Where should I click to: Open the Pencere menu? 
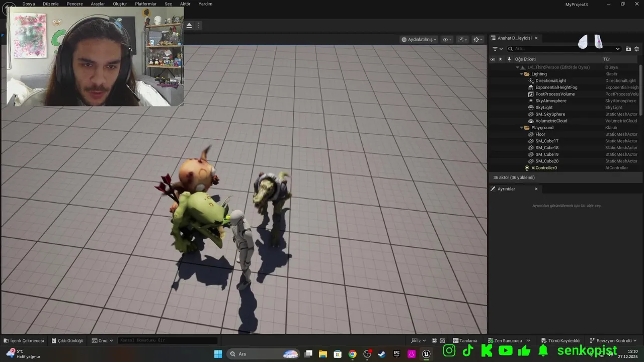pos(74,4)
